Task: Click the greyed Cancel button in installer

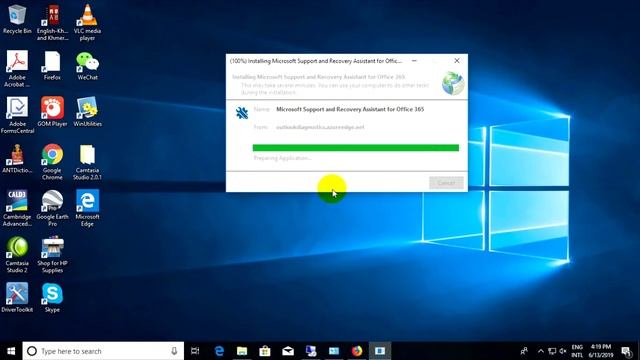Action: coord(446,183)
